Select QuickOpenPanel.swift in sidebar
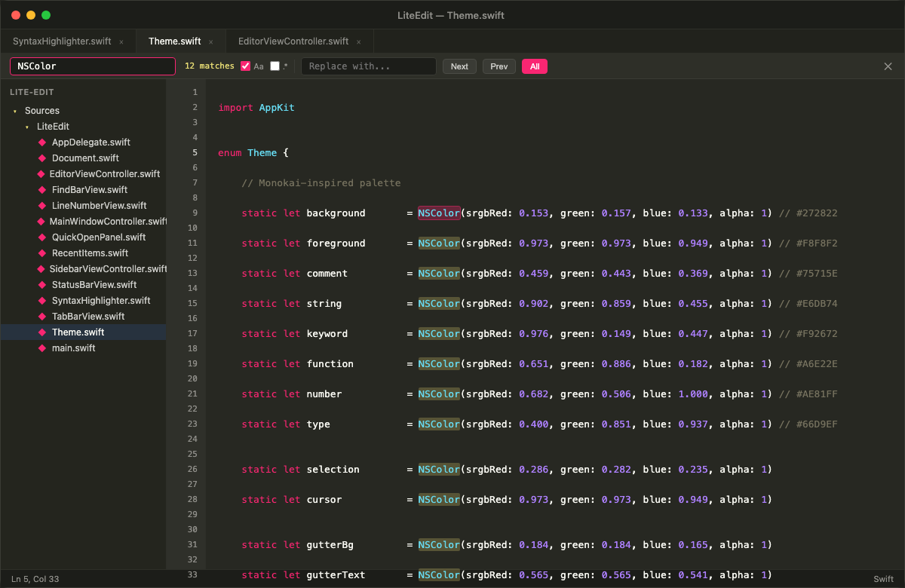Viewport: 905px width, 588px height. click(99, 237)
